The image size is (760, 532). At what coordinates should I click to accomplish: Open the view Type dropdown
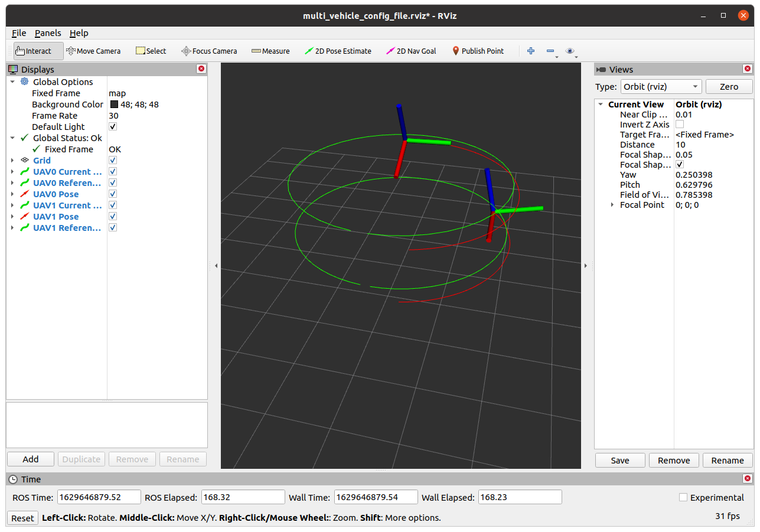(x=661, y=86)
